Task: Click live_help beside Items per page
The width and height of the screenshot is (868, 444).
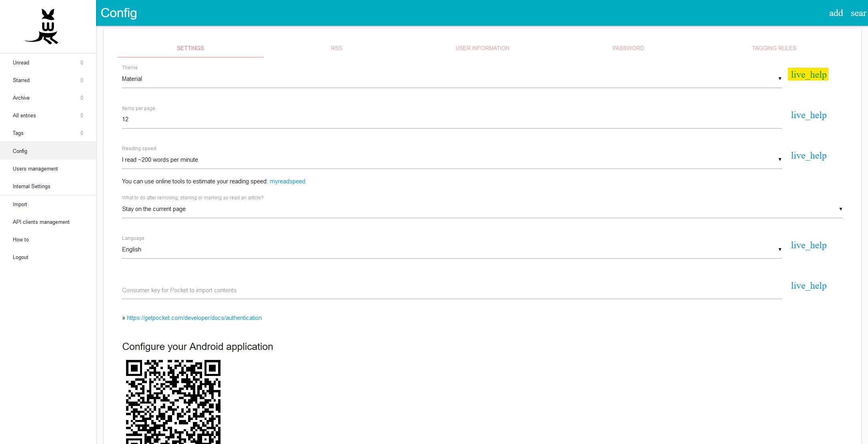Action: coord(808,116)
